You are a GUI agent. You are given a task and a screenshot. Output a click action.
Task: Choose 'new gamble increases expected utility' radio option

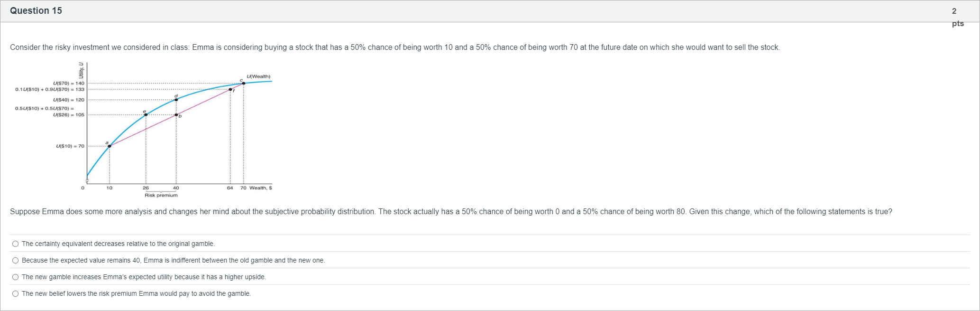(x=16, y=277)
